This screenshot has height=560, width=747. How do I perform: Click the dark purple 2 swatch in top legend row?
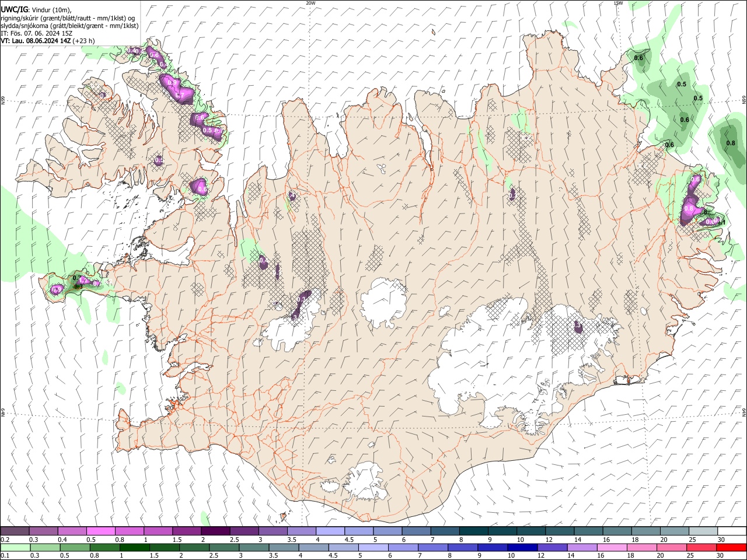[x=215, y=531]
